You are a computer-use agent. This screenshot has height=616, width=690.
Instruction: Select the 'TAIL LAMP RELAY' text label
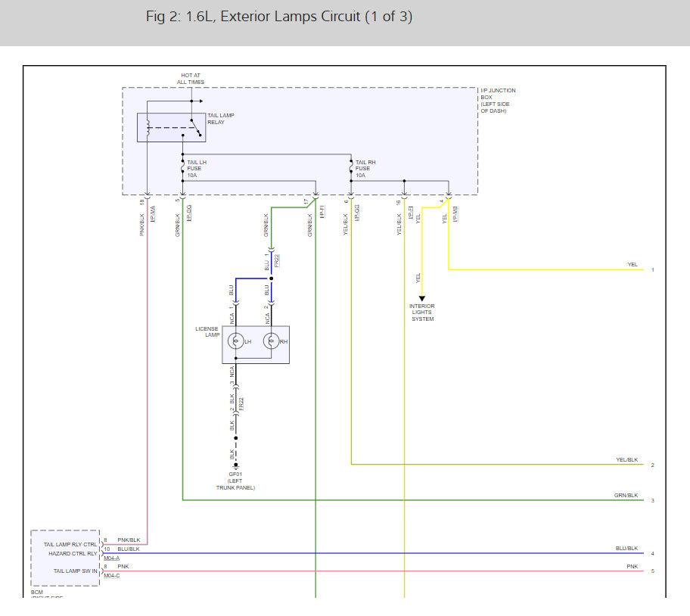click(x=221, y=119)
